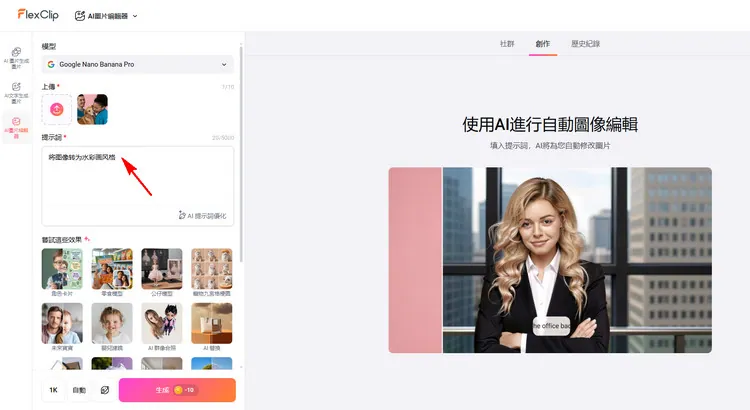The height and width of the screenshot is (410, 750).
Task: Click the left panel vertical scrollbar
Action: pos(241,150)
